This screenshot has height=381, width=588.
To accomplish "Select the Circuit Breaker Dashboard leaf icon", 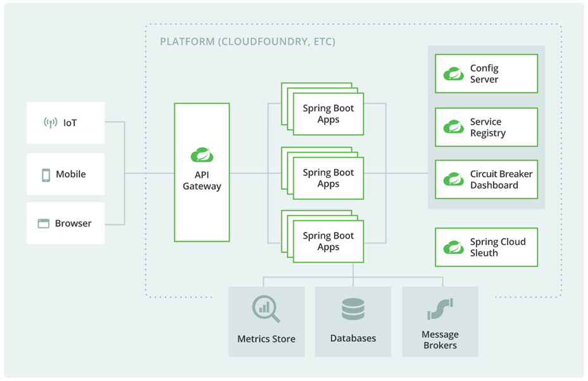I will pos(453,179).
